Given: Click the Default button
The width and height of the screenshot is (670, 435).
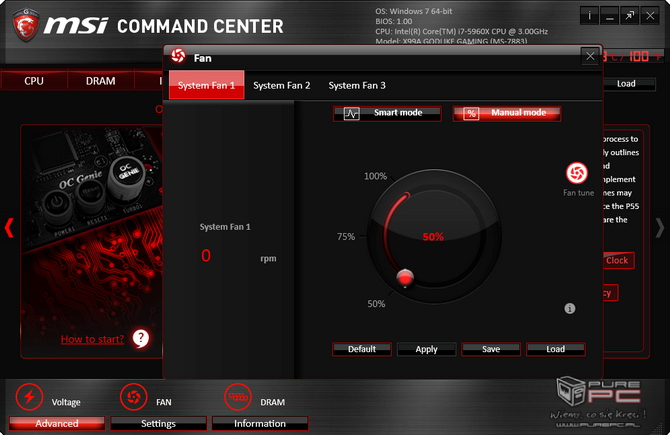Looking at the screenshot, I should 362,349.
